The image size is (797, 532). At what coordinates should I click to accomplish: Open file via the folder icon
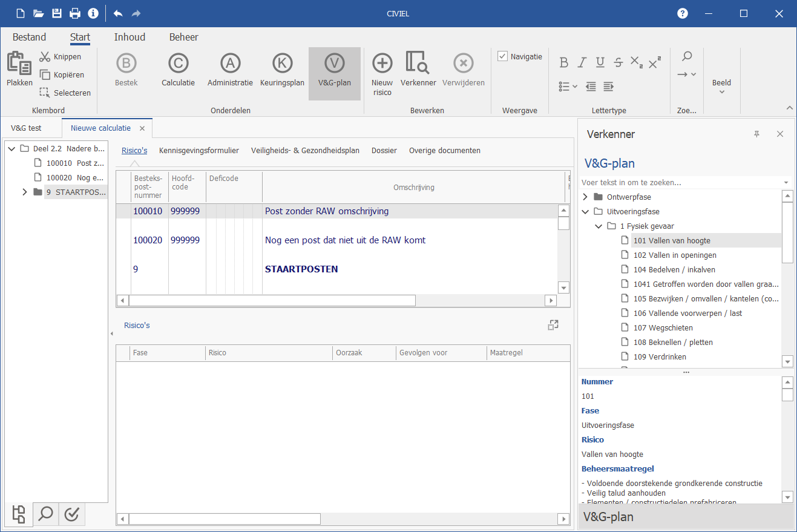coord(39,13)
